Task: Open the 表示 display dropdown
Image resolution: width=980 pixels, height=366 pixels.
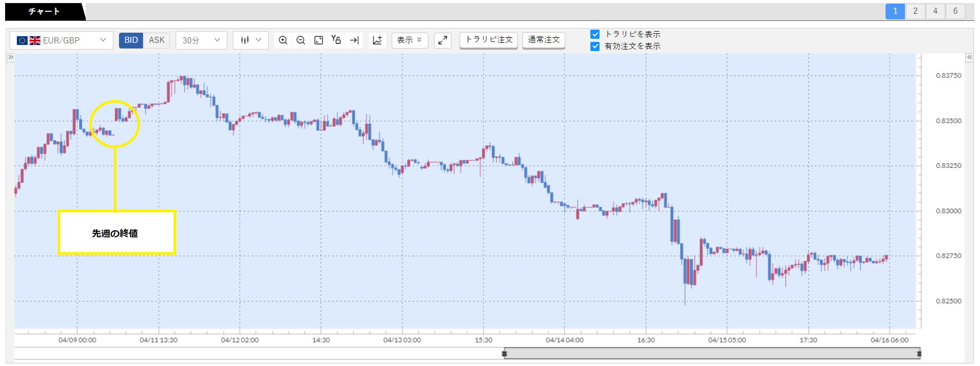Action: 410,40
